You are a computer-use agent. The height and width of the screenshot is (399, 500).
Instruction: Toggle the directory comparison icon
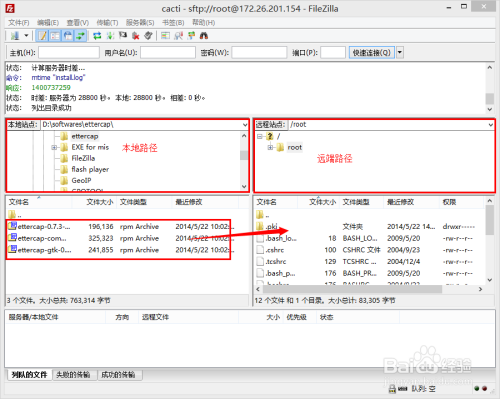click(179, 36)
